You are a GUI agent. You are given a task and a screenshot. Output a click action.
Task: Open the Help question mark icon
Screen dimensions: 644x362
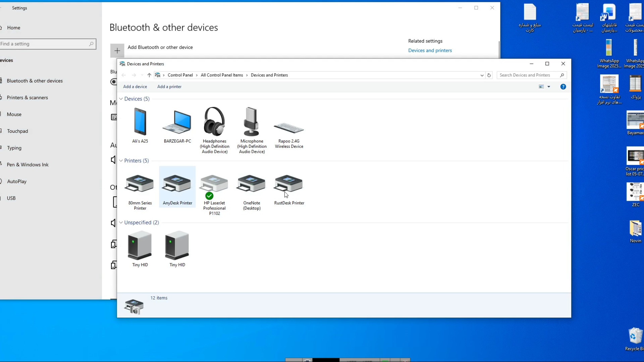click(x=563, y=87)
